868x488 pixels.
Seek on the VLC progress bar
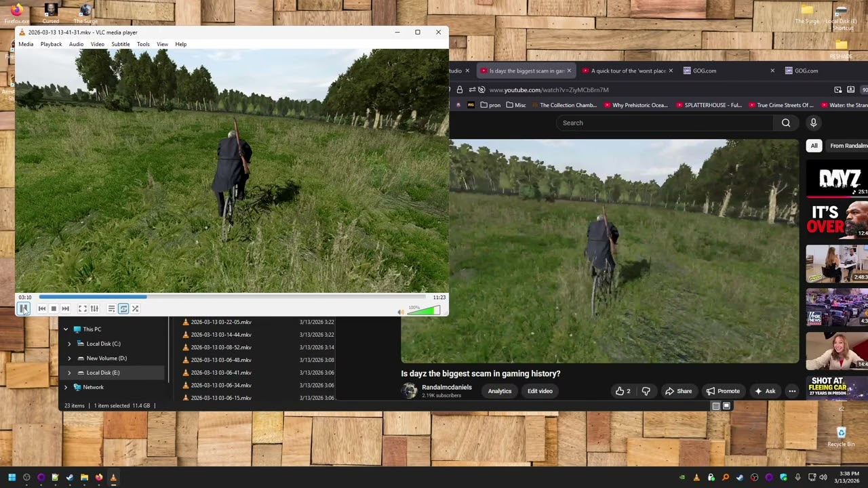tap(232, 297)
